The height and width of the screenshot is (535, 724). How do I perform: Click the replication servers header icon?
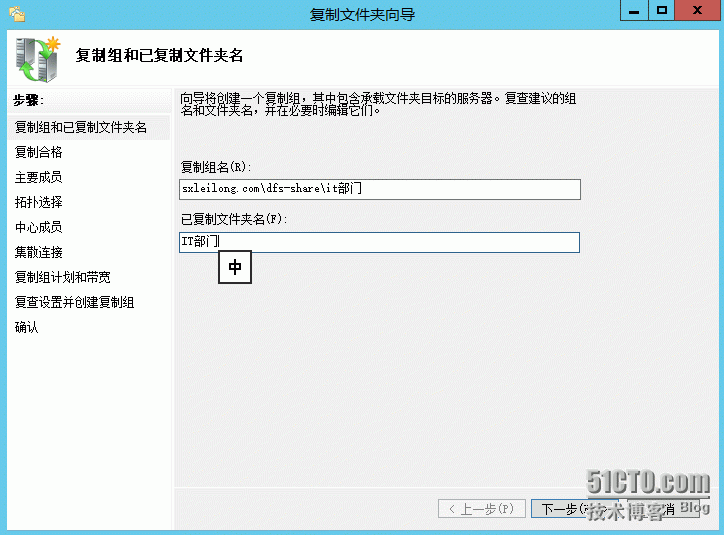38,59
